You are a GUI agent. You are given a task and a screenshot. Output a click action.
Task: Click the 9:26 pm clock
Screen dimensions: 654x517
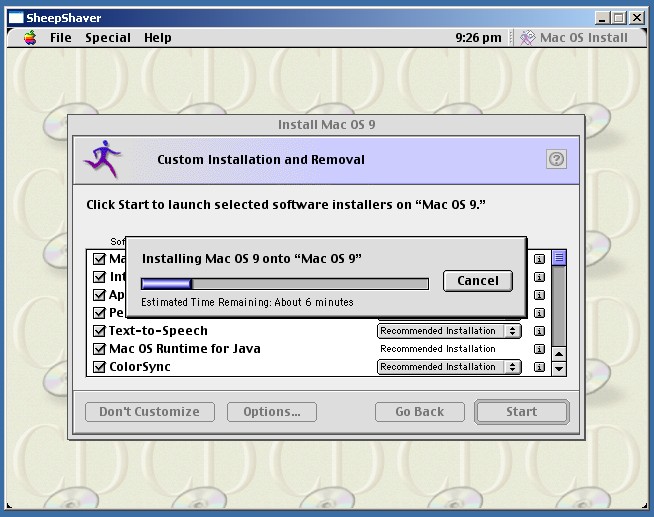pos(478,38)
